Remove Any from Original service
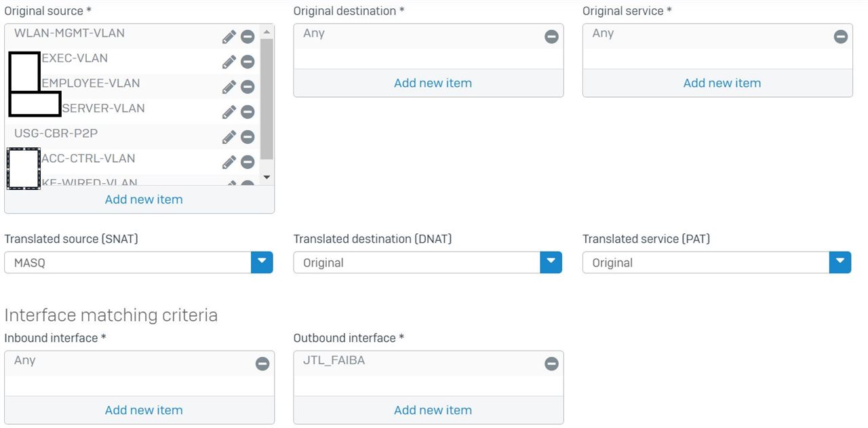The width and height of the screenshot is (868, 428). click(x=840, y=37)
